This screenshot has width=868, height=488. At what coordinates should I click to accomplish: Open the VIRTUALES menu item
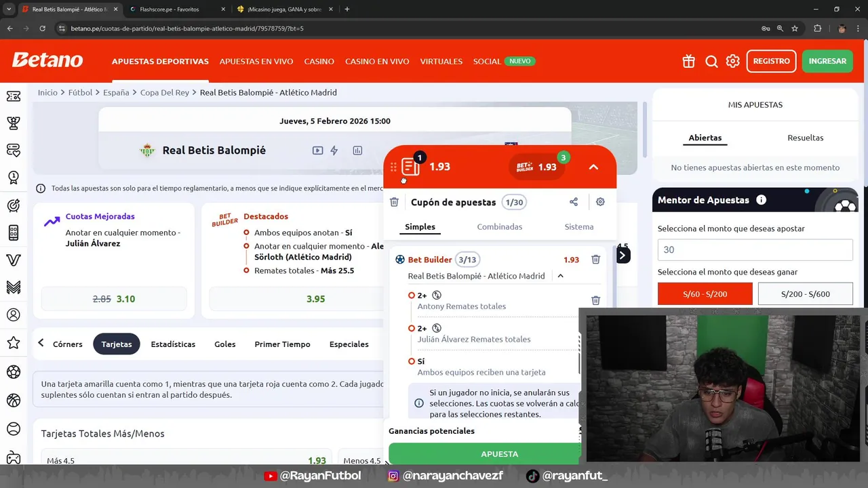click(441, 61)
